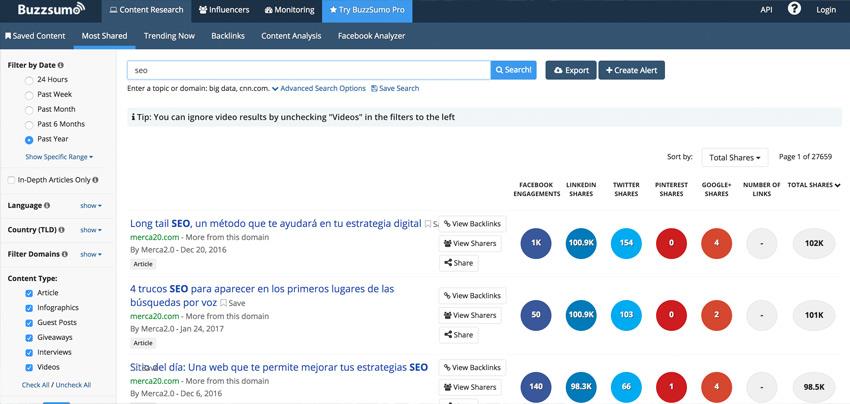
Task: Switch to the Trending Now tab
Action: [169, 36]
